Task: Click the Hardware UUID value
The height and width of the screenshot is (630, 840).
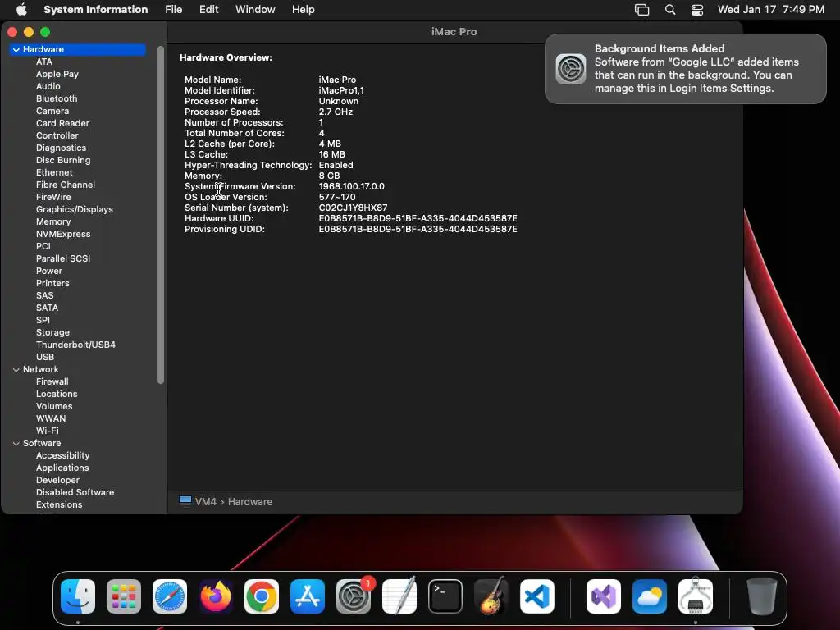Action: [418, 218]
